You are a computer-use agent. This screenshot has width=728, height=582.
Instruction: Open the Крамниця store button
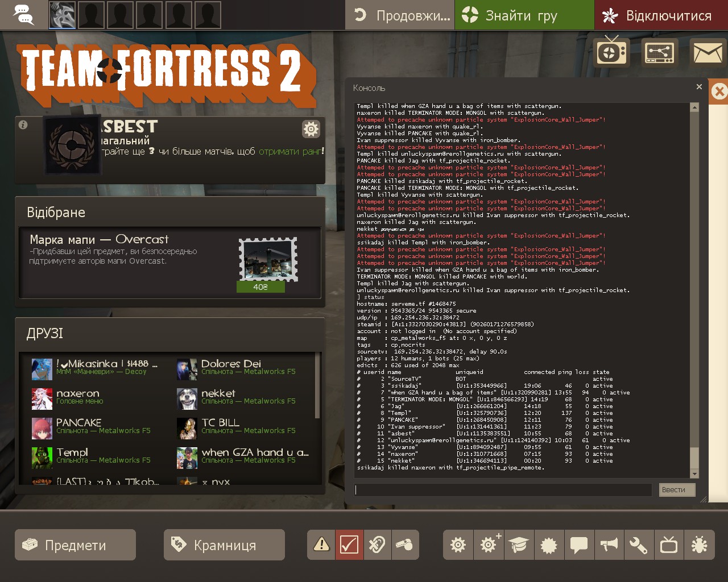coord(224,545)
